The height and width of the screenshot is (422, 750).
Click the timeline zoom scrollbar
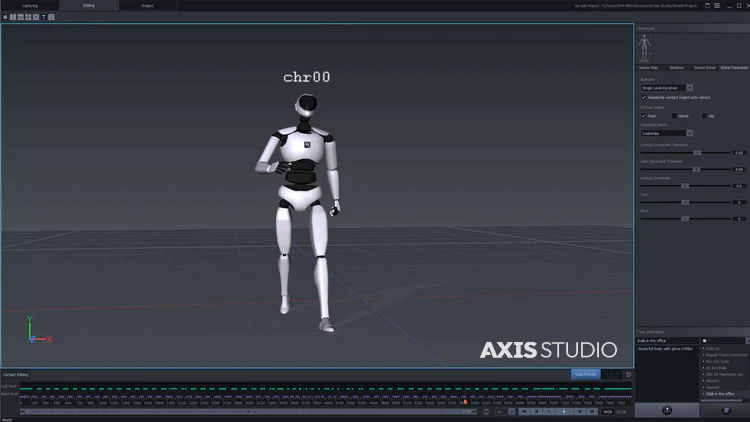(248, 411)
